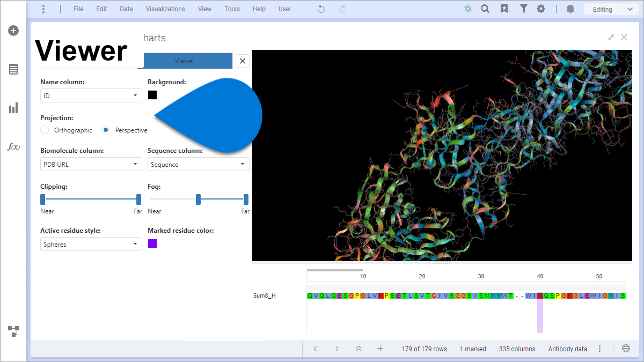Open the Biomolecule column dropdown showing PDB URL
The width and height of the screenshot is (644, 362).
click(x=91, y=164)
